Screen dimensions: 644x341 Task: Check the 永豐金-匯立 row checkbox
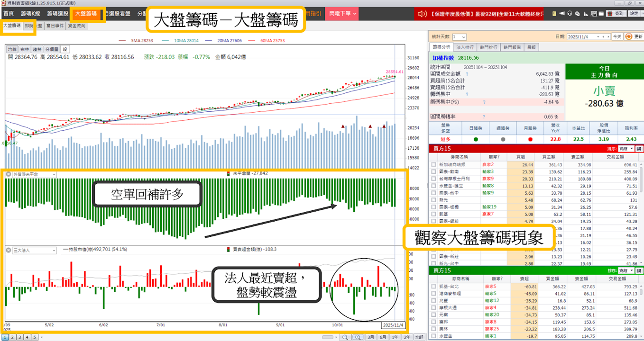(433, 186)
